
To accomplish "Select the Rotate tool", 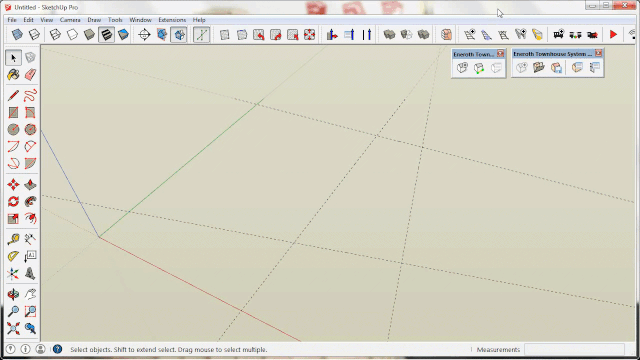I will click(13, 202).
